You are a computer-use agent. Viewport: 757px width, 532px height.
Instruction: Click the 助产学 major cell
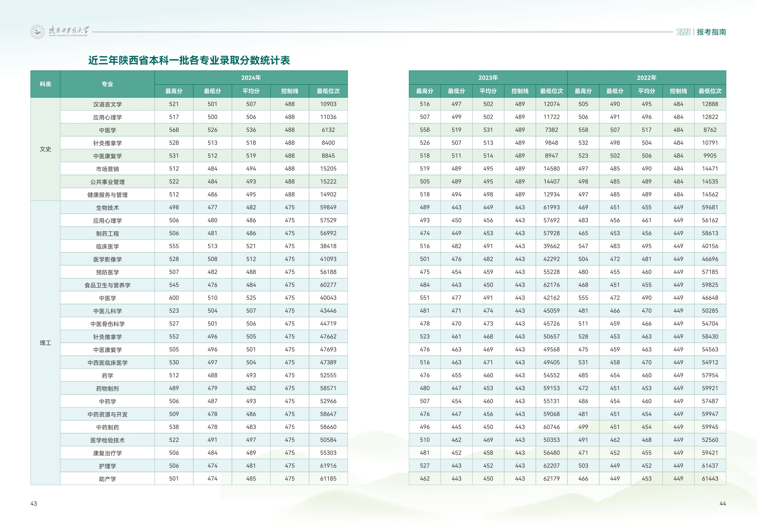107,479
